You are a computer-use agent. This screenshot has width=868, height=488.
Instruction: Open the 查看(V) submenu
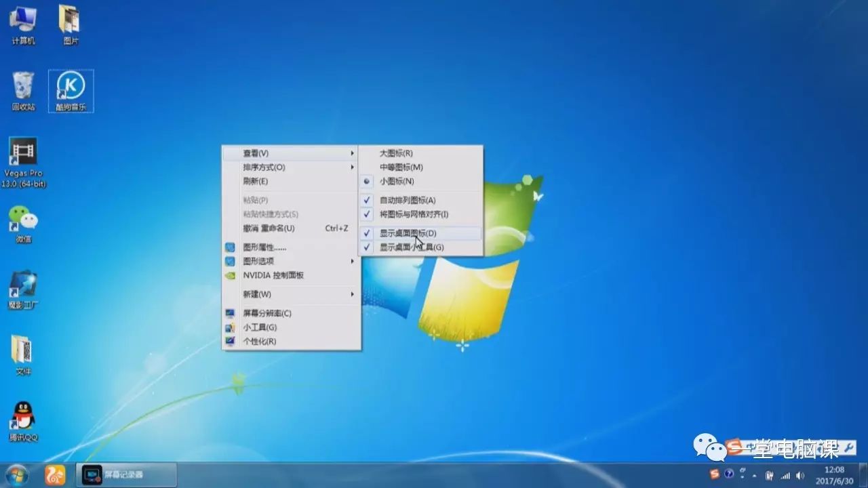coord(291,153)
